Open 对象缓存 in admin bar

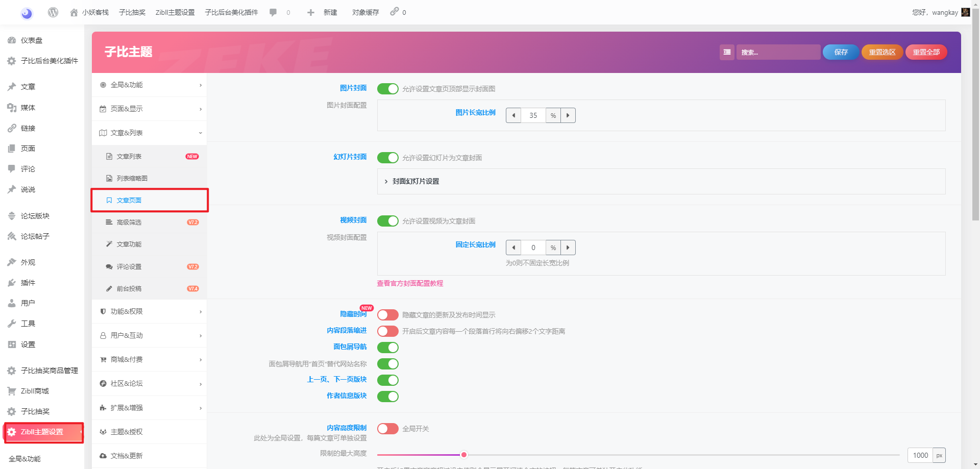click(x=365, y=12)
